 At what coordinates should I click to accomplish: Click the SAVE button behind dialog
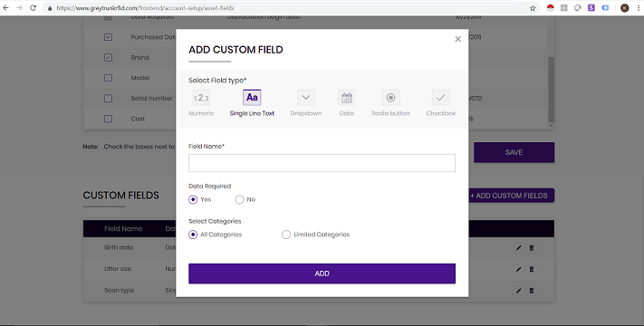[514, 152]
